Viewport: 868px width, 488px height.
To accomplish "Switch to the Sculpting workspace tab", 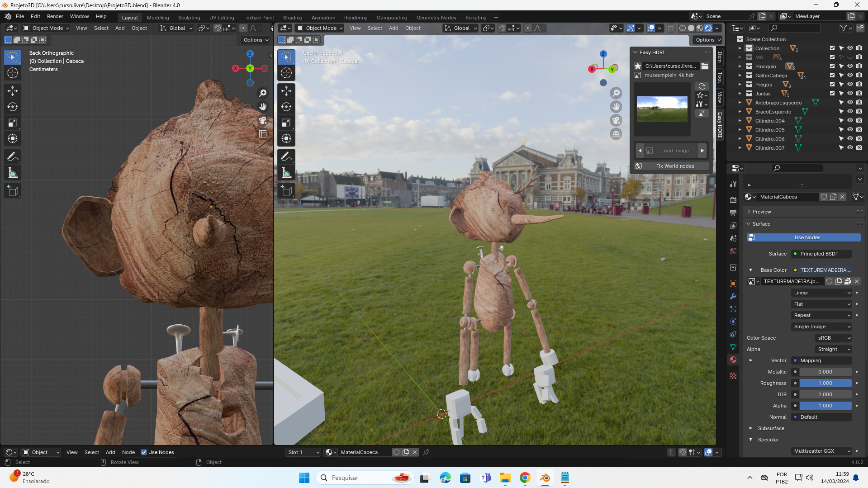I will (x=189, y=18).
